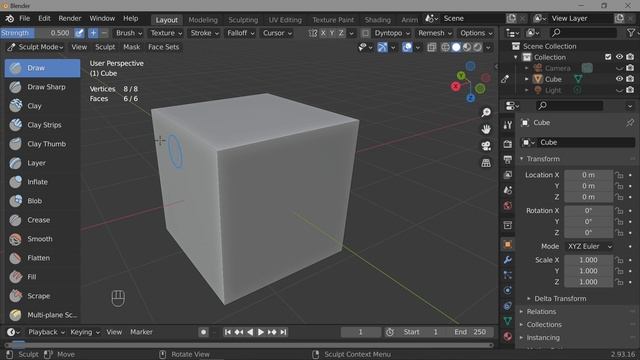
Task: Select the Flatten brush
Action: (x=42, y=258)
